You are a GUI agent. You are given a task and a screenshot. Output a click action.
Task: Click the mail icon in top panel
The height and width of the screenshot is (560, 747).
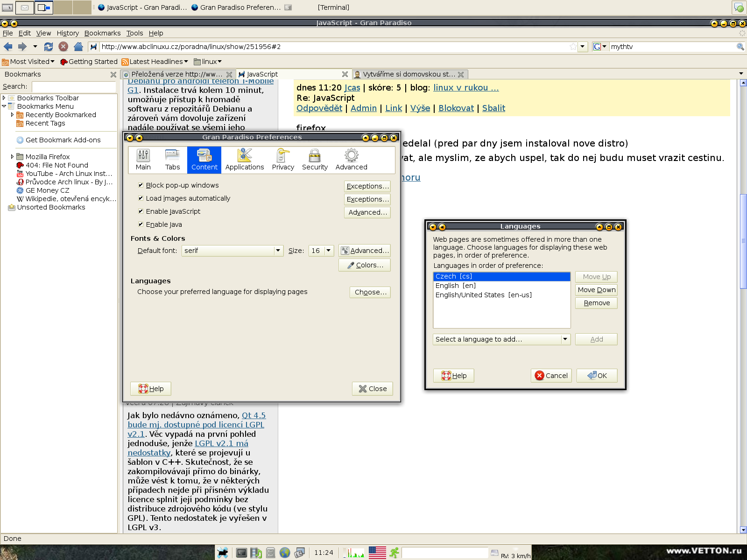[x=25, y=7]
